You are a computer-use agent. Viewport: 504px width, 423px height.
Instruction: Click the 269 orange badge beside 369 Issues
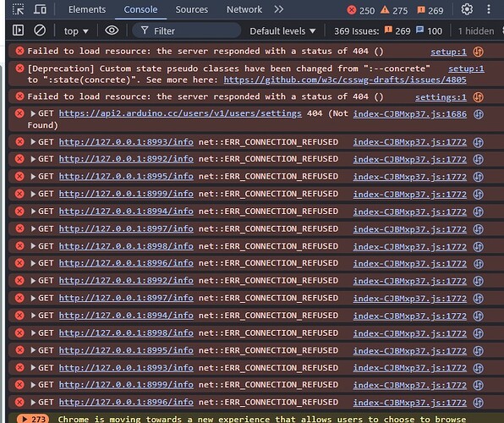coord(397,31)
